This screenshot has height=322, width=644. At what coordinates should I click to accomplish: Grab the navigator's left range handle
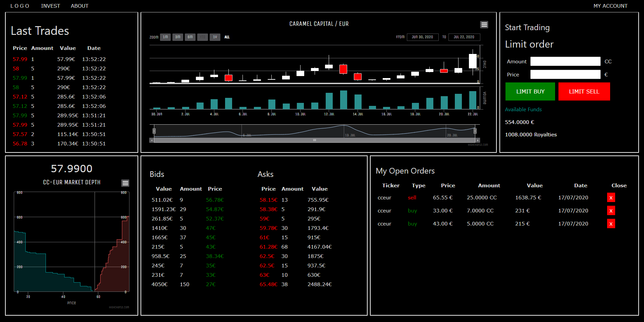pos(154,131)
